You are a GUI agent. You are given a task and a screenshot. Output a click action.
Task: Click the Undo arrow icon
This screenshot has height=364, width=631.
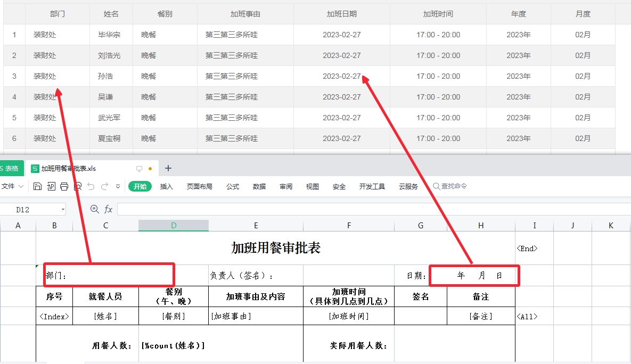91,186
